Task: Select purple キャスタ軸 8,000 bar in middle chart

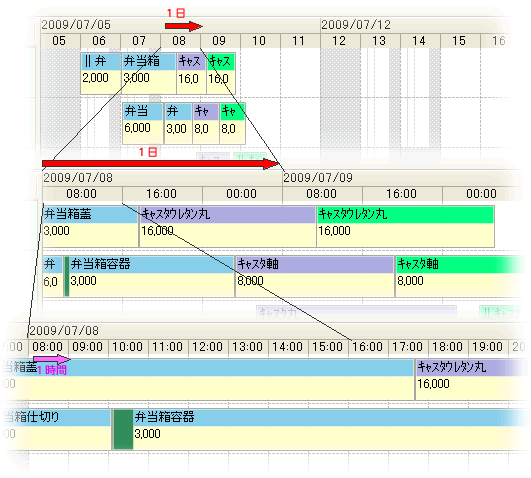Action: [x=315, y=276]
